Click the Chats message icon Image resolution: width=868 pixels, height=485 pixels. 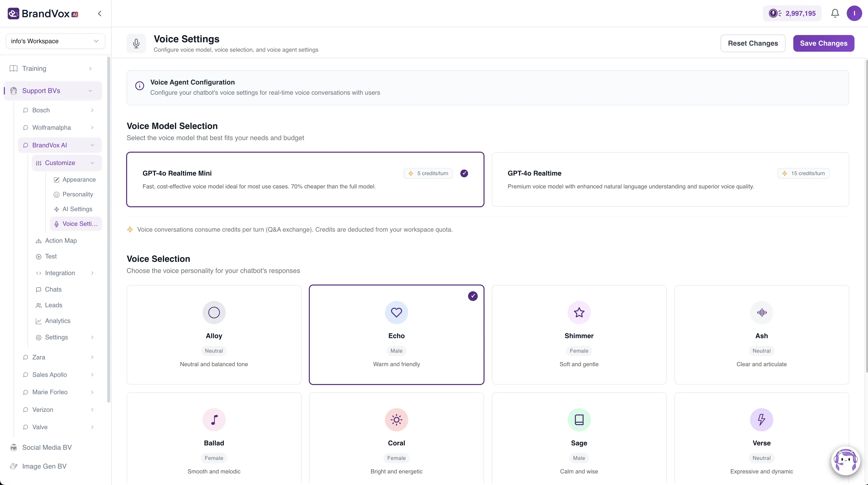[39, 290]
